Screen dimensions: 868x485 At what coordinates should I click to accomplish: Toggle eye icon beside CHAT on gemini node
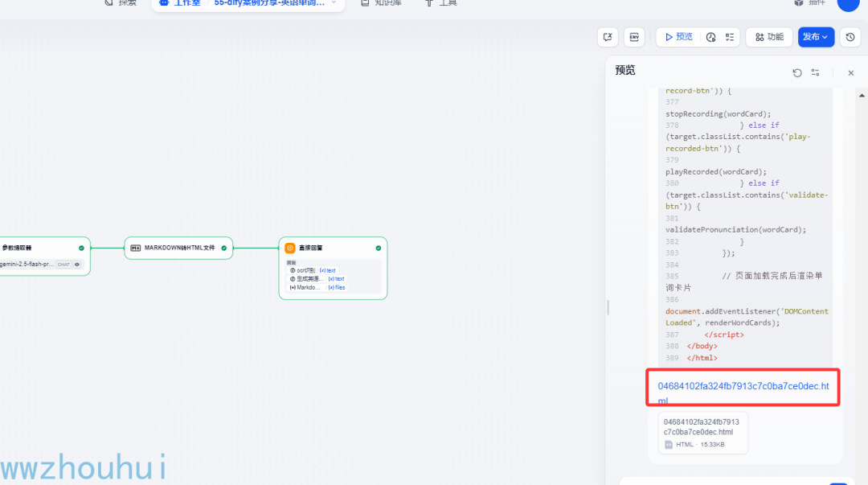77,265
